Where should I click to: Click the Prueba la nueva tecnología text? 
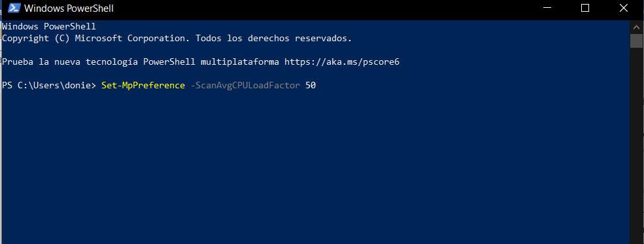coord(70,62)
